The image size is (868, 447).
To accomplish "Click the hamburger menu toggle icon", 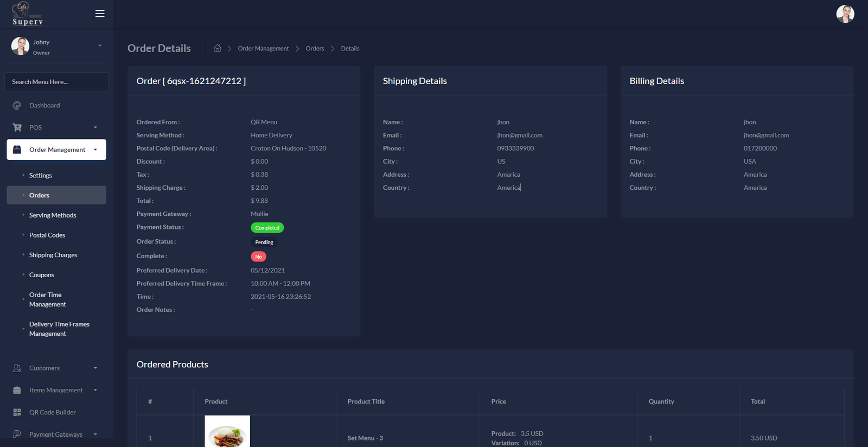I will click(100, 14).
